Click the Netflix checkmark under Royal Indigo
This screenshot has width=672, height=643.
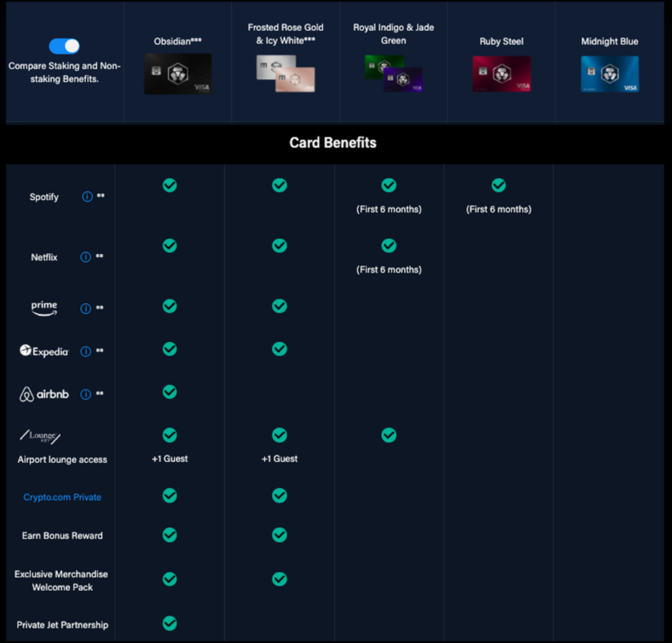(x=389, y=245)
